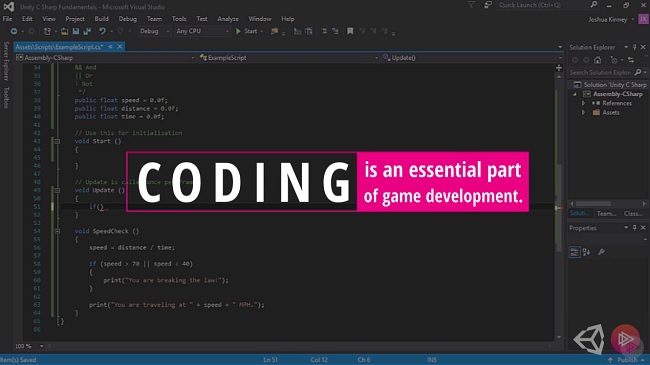
Task: Click the bookmark toggle icon in toolbar
Action: coord(350,31)
